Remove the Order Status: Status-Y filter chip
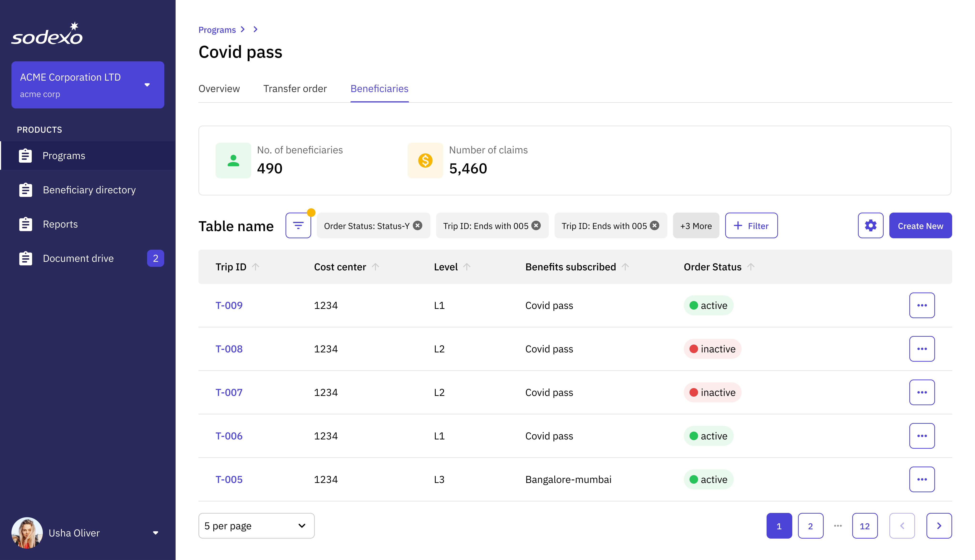The image size is (975, 560). [418, 225]
